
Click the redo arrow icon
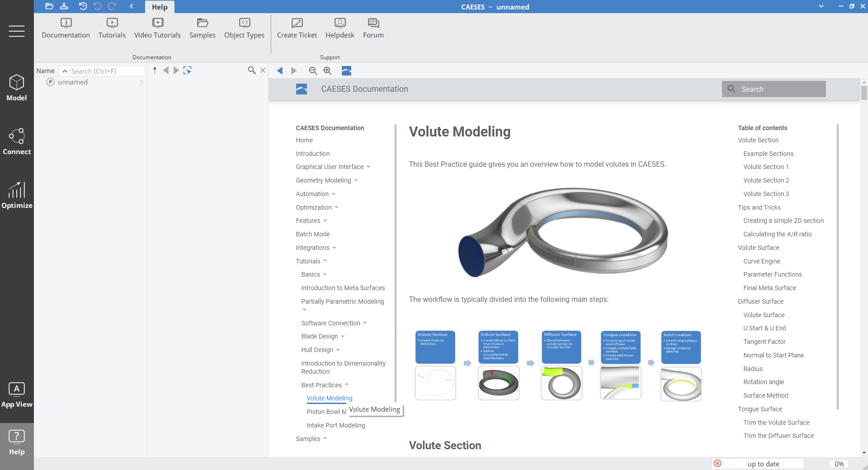pos(112,6)
